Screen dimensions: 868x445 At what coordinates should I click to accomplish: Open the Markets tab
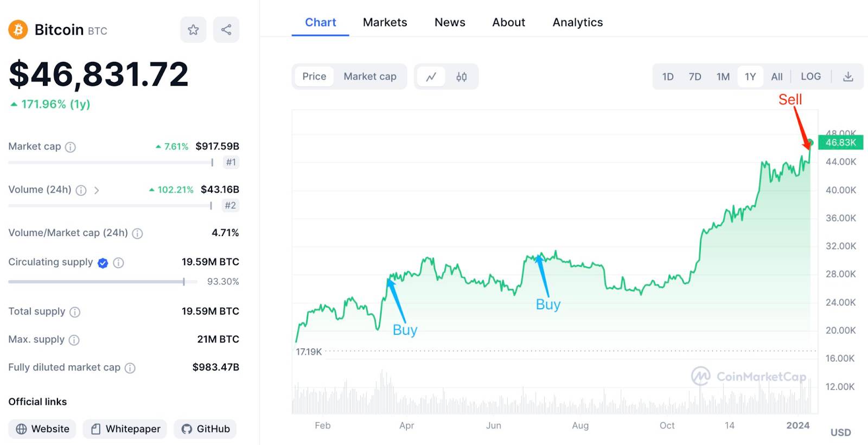pyautogui.click(x=385, y=22)
